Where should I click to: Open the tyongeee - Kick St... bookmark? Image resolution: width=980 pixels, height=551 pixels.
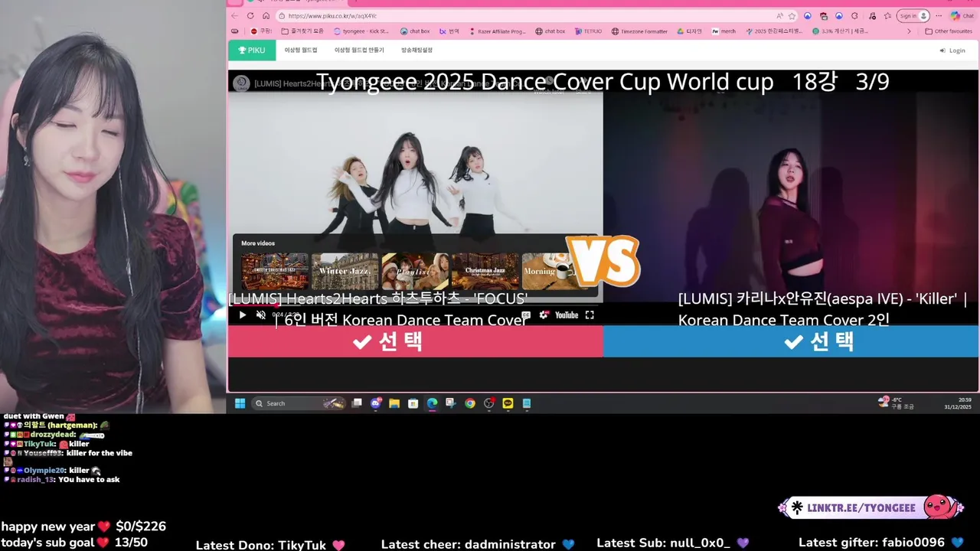pos(361,31)
